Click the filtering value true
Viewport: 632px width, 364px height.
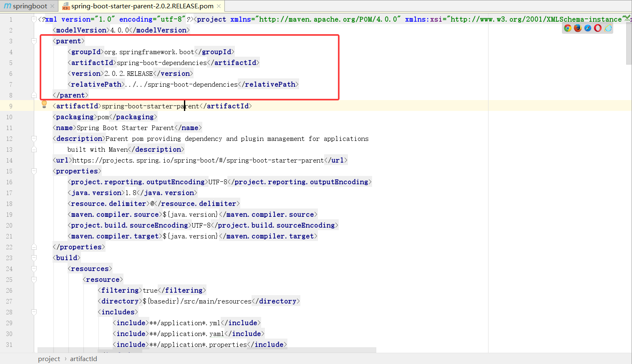[x=150, y=290]
